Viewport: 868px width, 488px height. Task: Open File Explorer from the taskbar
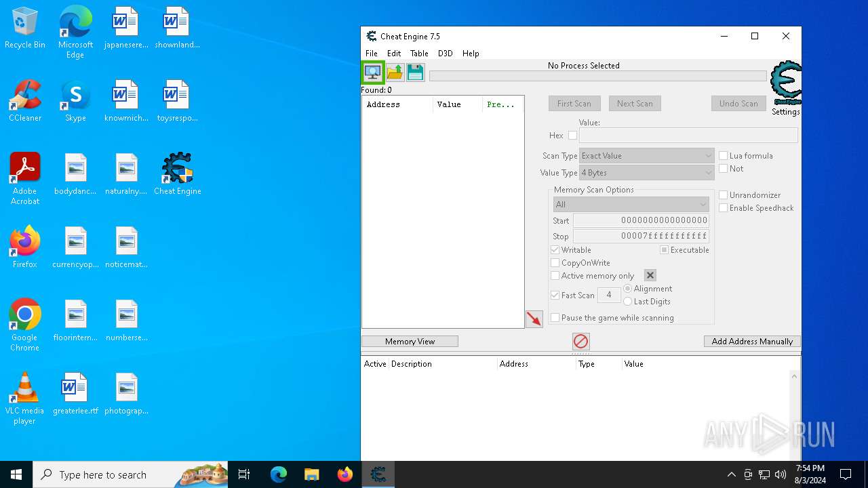point(311,474)
